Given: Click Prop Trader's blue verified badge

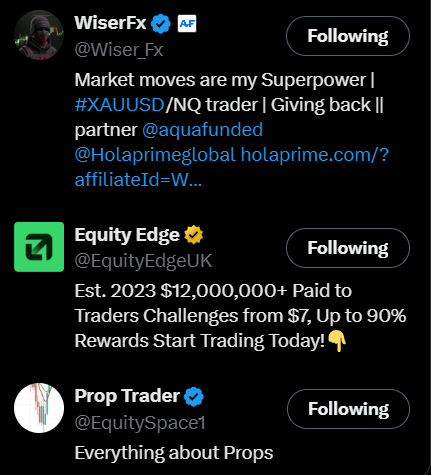Looking at the screenshot, I should pos(194,396).
